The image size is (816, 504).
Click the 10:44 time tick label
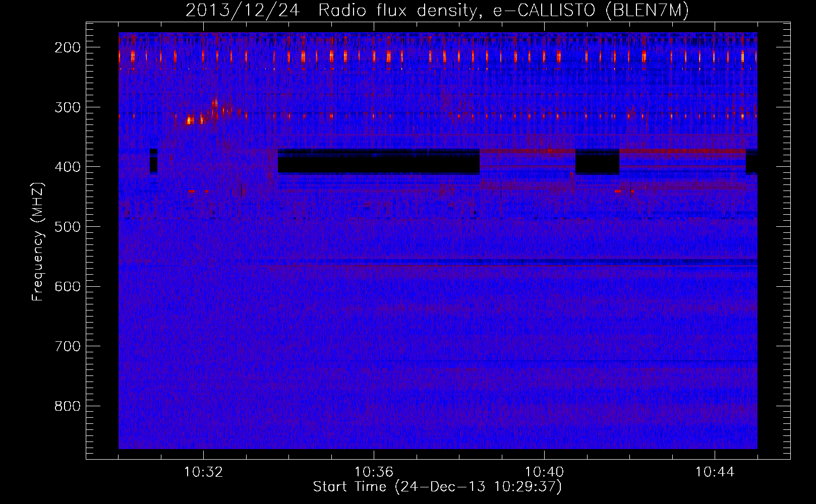tap(715, 472)
